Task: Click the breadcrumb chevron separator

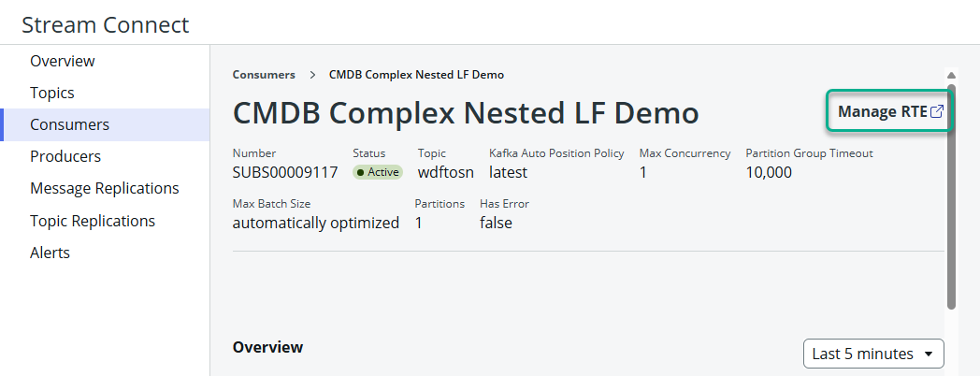Action: [311, 75]
